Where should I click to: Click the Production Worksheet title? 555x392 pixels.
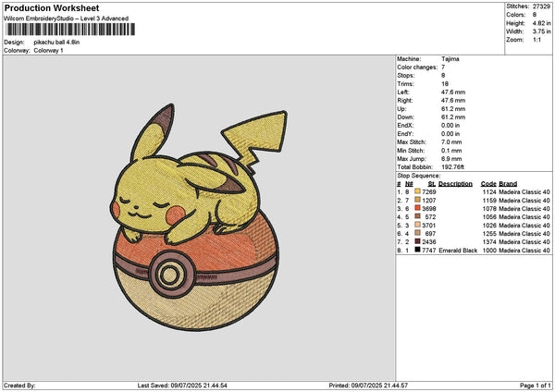52,7
